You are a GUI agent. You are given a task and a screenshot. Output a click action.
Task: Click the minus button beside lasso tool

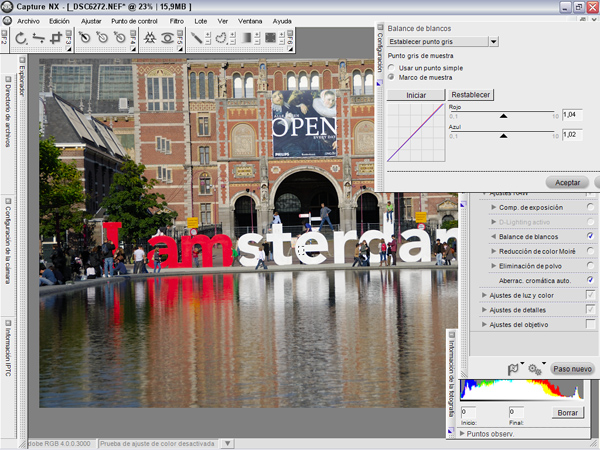point(232,41)
